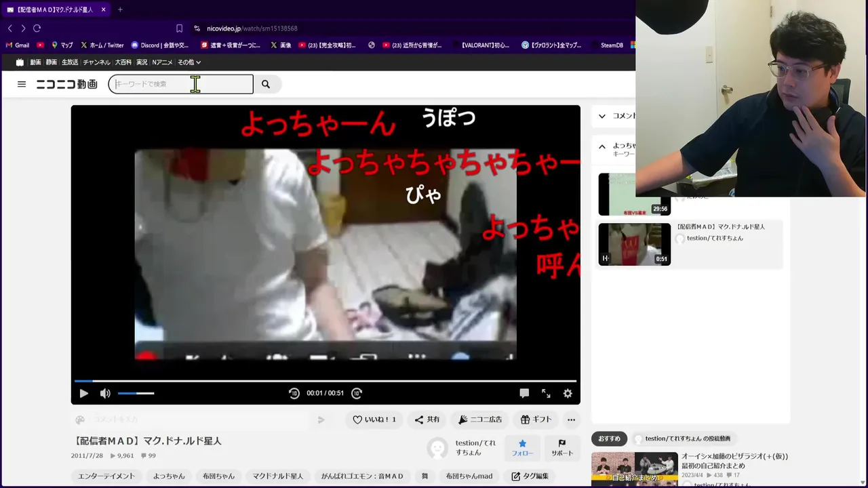Send the comment with the arrow icon
The height and width of the screenshot is (488, 868).
pyautogui.click(x=321, y=420)
